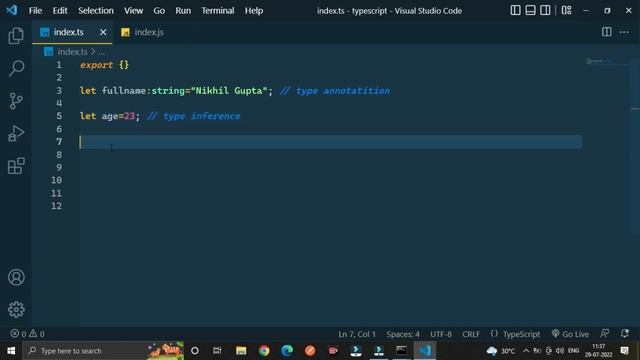Toggle primary side bar layout icon

point(515,10)
